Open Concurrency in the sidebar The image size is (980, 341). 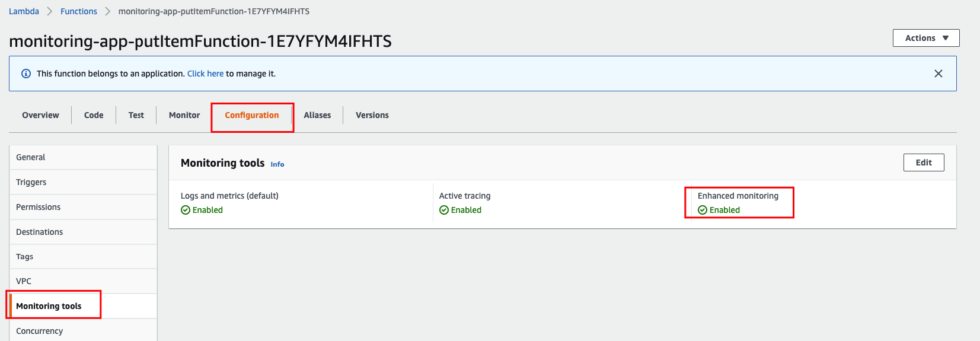[83, 330]
